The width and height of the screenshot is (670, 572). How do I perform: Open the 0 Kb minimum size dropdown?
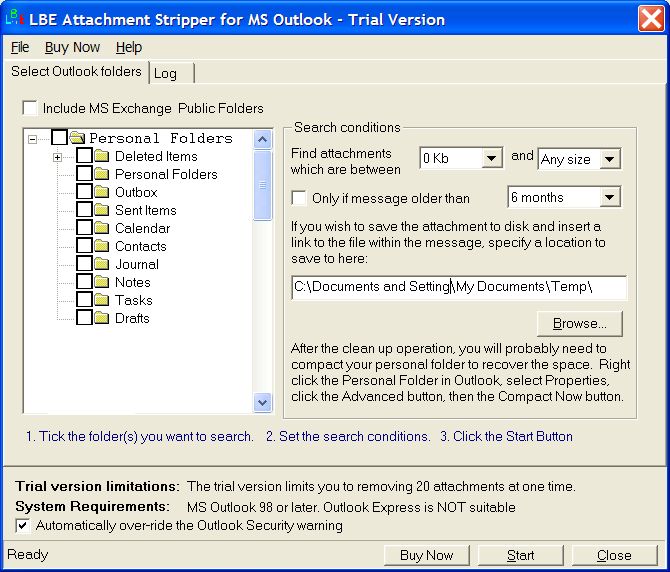pyautogui.click(x=491, y=158)
